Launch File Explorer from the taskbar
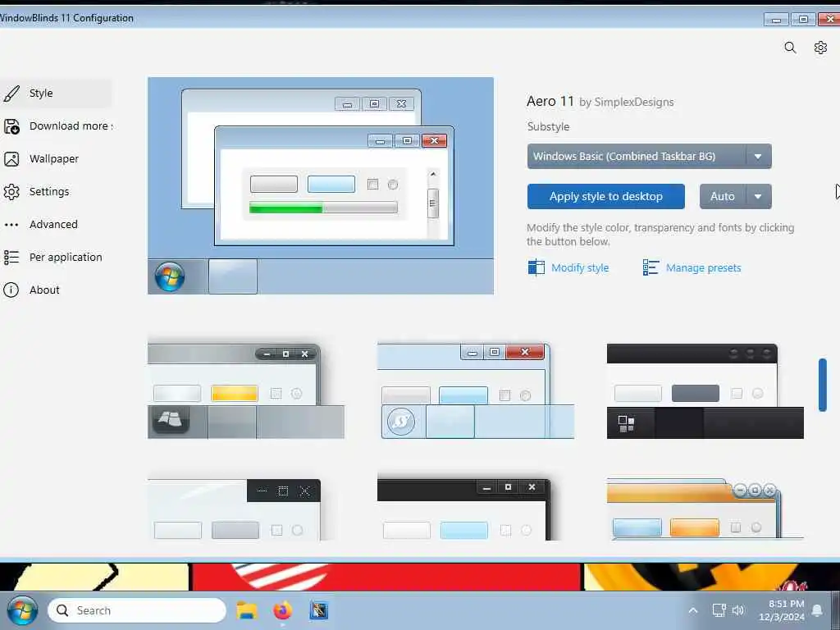Screen dimensions: 840x630 coord(247,610)
